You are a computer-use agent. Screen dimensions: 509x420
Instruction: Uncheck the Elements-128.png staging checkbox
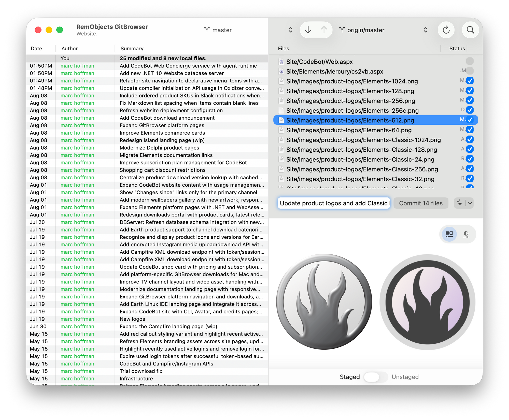[470, 90]
